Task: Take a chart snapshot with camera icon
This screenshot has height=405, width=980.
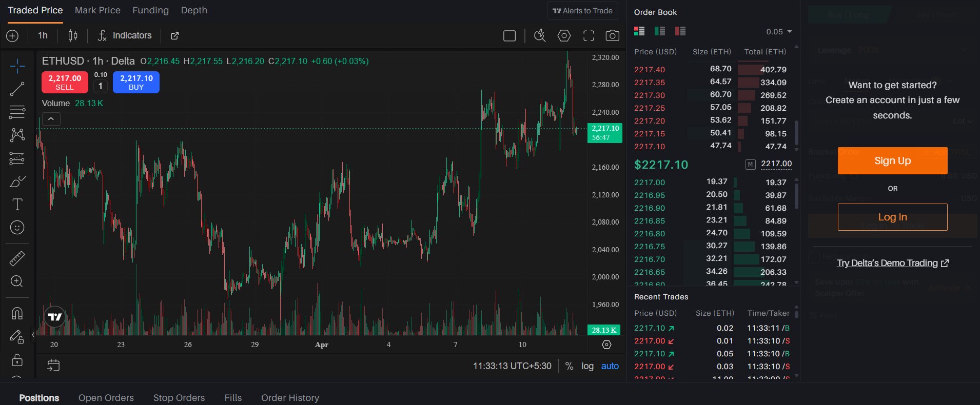Action: tap(612, 36)
